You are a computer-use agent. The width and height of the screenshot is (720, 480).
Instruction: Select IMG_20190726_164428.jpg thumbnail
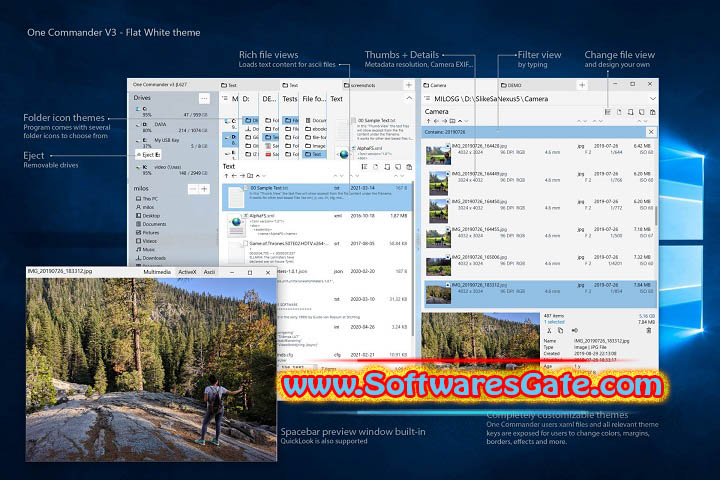point(438,155)
